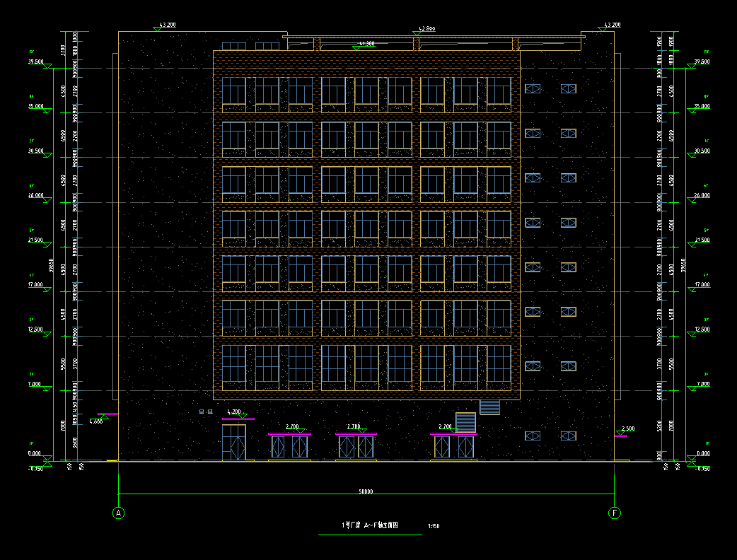Select the 50000 overall width dimension text
The width and height of the screenshot is (737, 560).
tap(366, 491)
